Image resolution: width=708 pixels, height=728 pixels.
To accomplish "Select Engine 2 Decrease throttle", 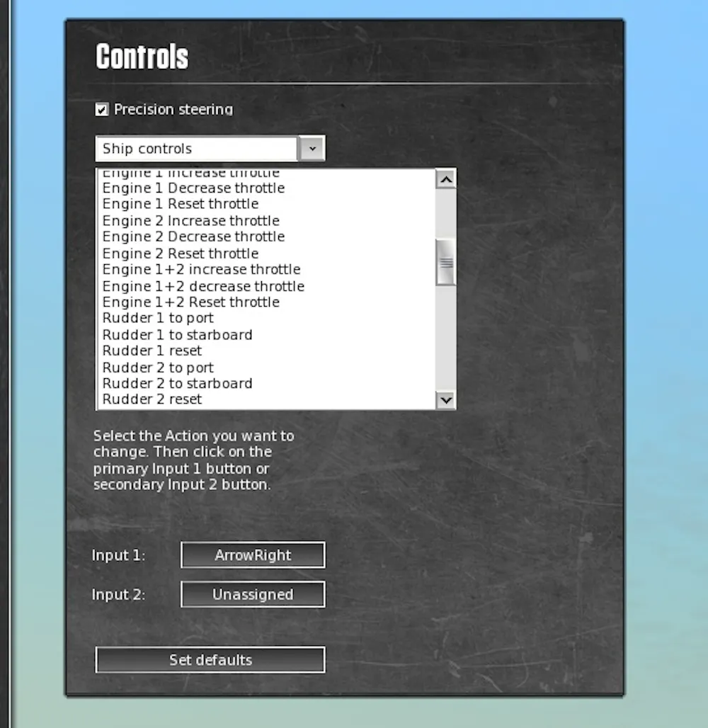I will coord(267,237).
